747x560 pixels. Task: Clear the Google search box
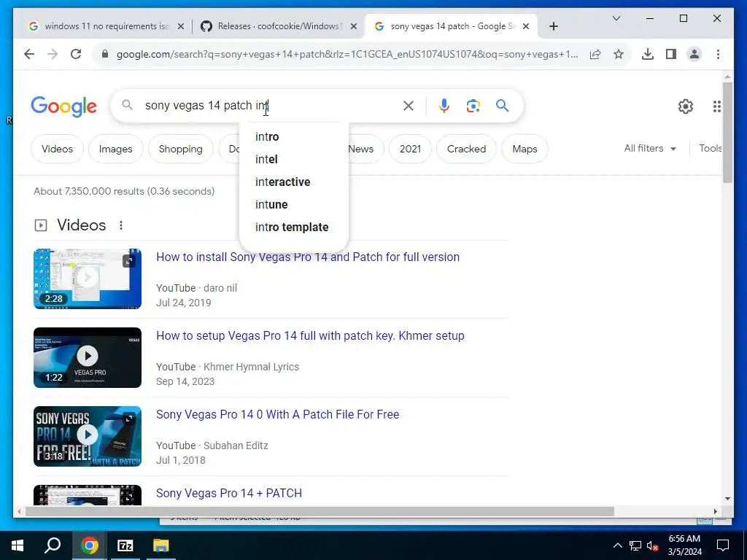[409, 106]
